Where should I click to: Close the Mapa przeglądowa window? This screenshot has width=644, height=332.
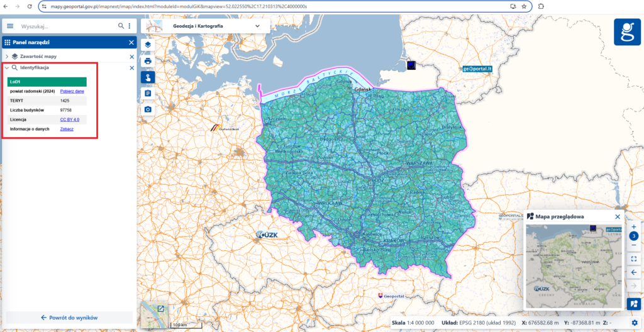click(618, 216)
